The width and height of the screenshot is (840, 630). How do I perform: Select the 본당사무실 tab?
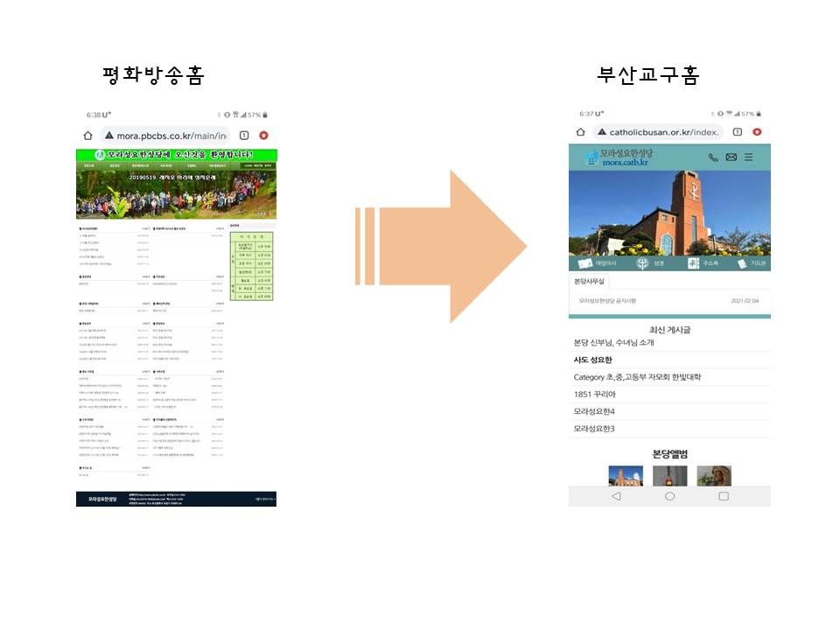[589, 281]
